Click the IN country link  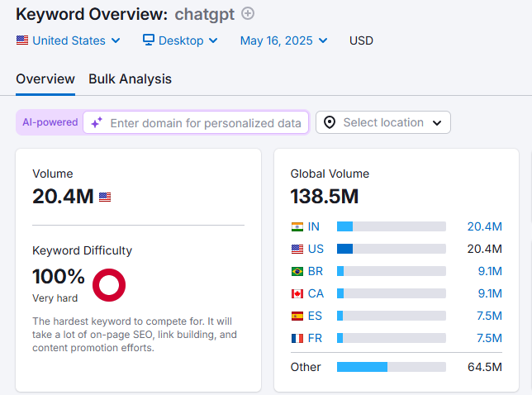[x=314, y=226]
